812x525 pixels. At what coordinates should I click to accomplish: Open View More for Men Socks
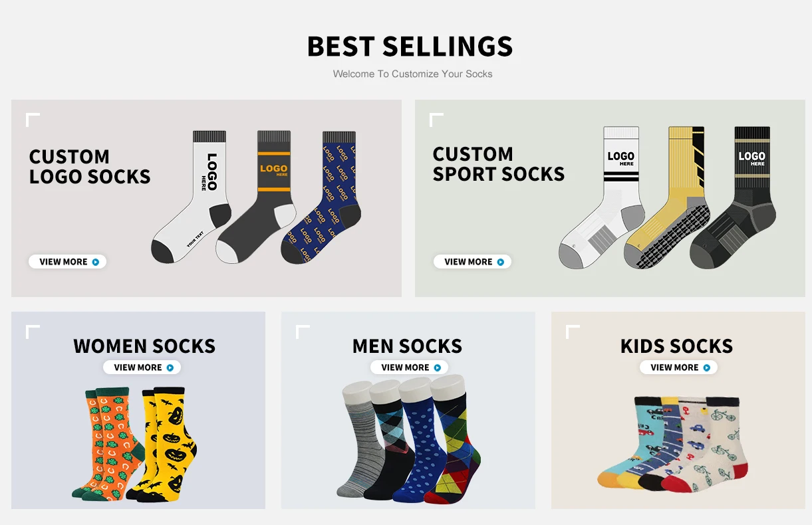(409, 367)
